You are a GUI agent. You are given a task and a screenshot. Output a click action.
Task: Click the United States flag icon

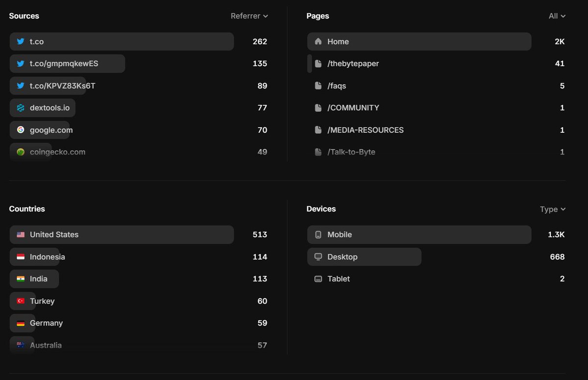tap(21, 235)
